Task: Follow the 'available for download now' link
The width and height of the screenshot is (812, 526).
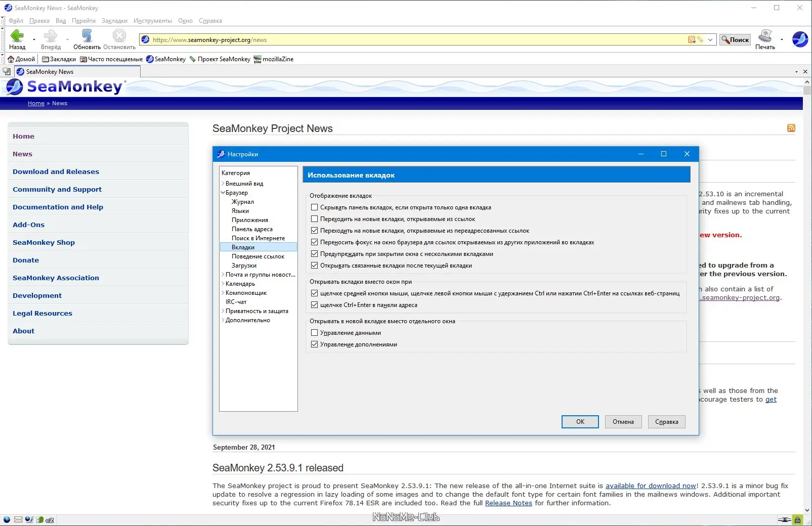Action: (651, 486)
